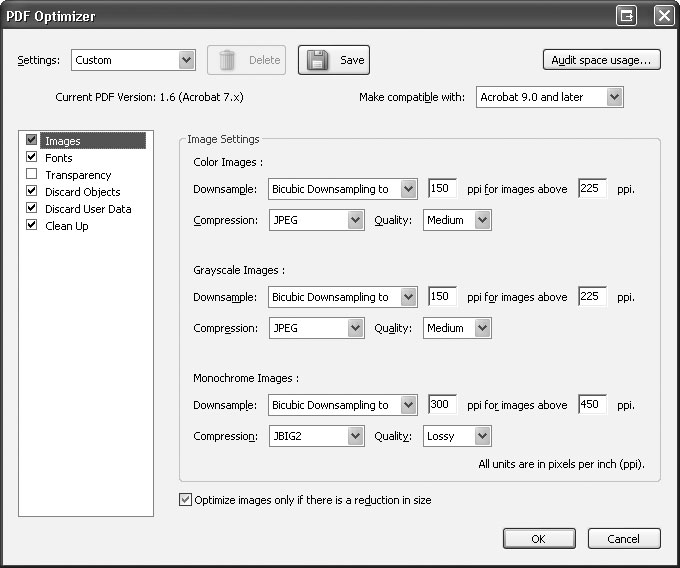Uncheck the Clean Up checkbox
Image resolution: width=680 pixels, height=568 pixels.
pyautogui.click(x=32, y=226)
